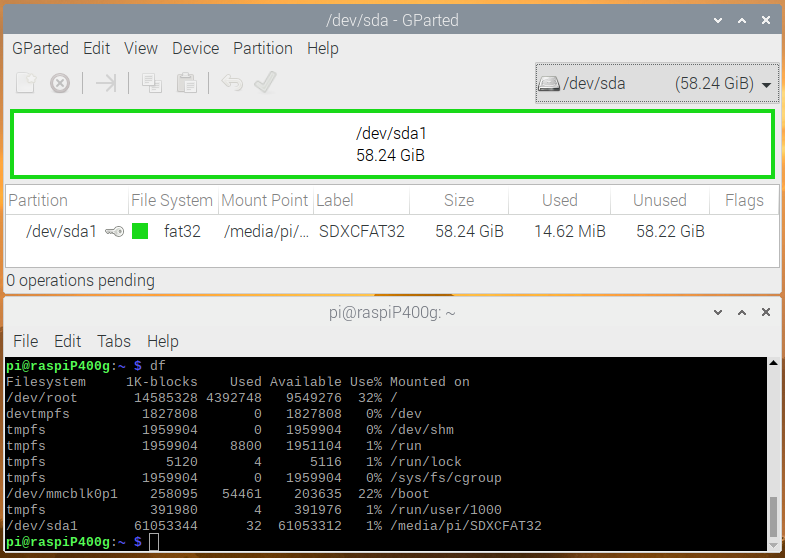This screenshot has width=785, height=558.
Task: Click the 14.62 MiB used cell
Action: pyautogui.click(x=570, y=231)
